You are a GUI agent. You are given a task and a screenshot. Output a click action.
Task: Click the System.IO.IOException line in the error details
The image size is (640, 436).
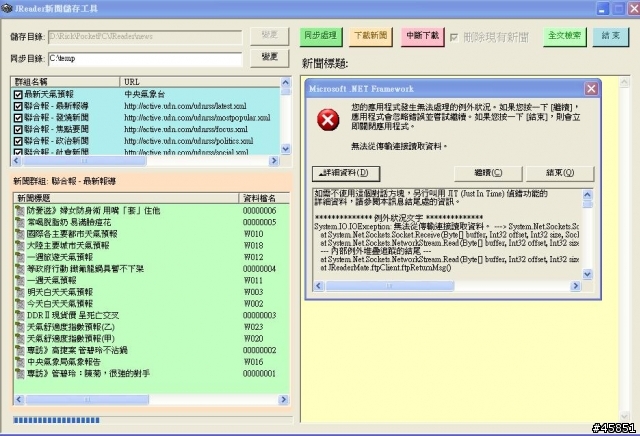coord(447,227)
